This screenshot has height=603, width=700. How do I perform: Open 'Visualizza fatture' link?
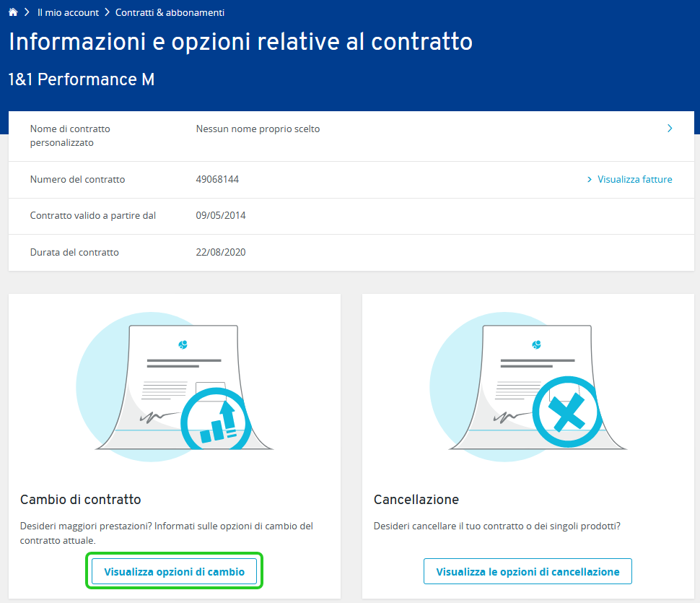[629, 179]
